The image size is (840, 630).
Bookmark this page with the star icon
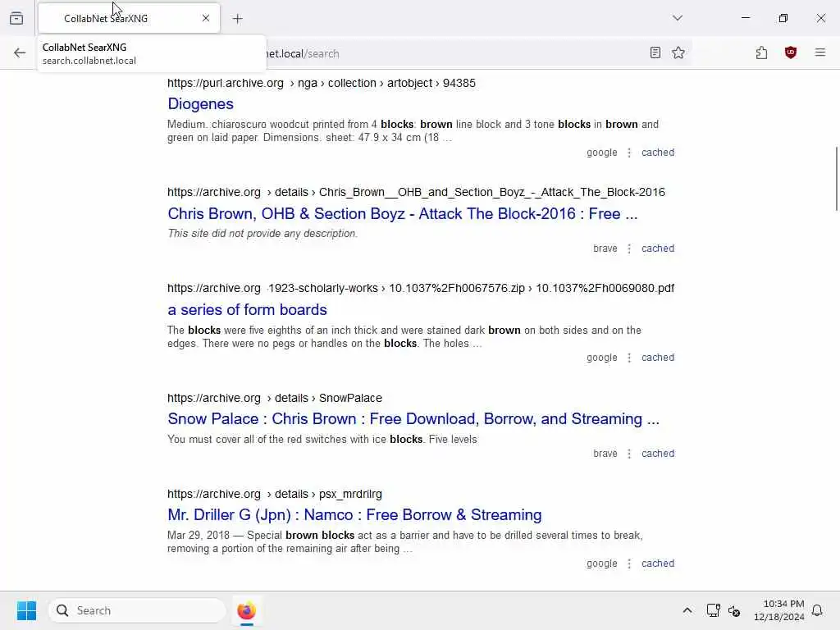[678, 52]
